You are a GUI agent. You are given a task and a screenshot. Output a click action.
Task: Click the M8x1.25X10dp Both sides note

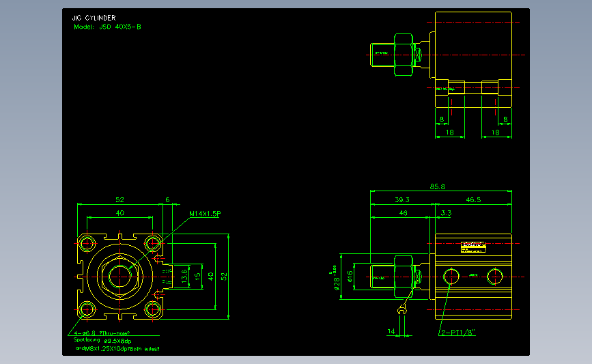point(118,349)
